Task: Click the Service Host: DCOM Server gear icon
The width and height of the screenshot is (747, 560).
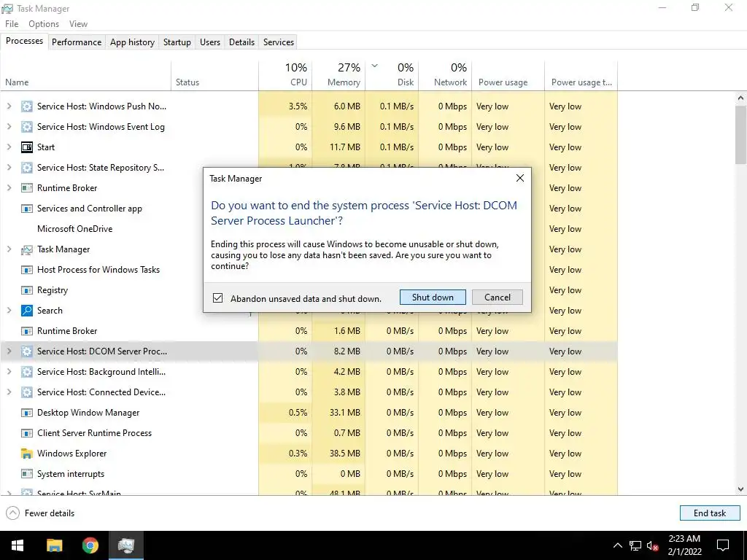Action: click(x=27, y=351)
